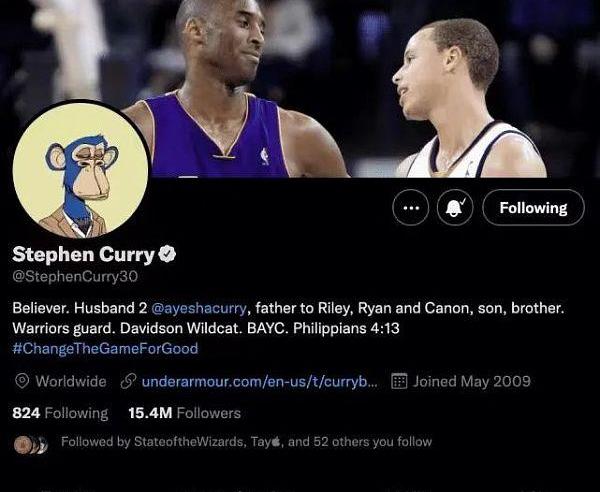Toggle the notification bell for this profile

tap(455, 208)
